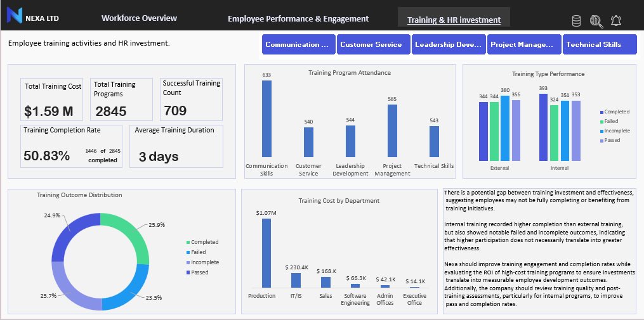
Task: Select the Sales cost bar ($168.K)
Action: tap(325, 282)
